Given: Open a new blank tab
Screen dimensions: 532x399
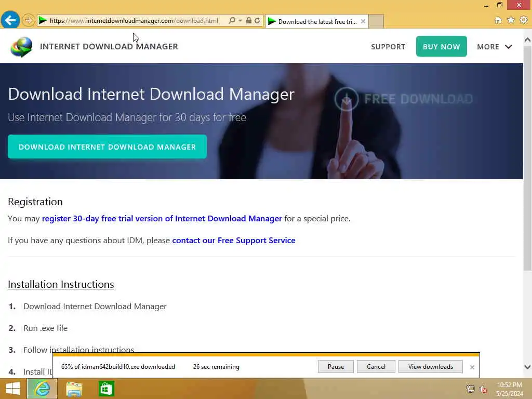Looking at the screenshot, I should pyautogui.click(x=376, y=21).
